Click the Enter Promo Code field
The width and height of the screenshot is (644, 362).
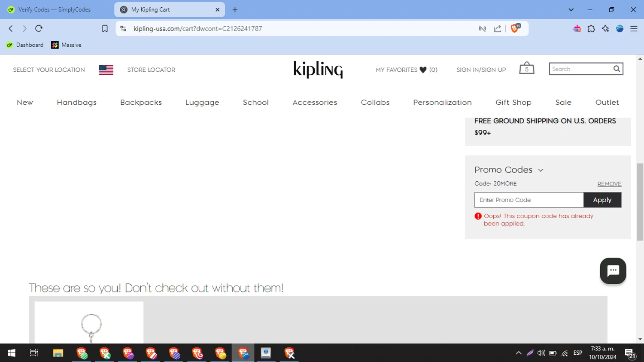coord(529,200)
